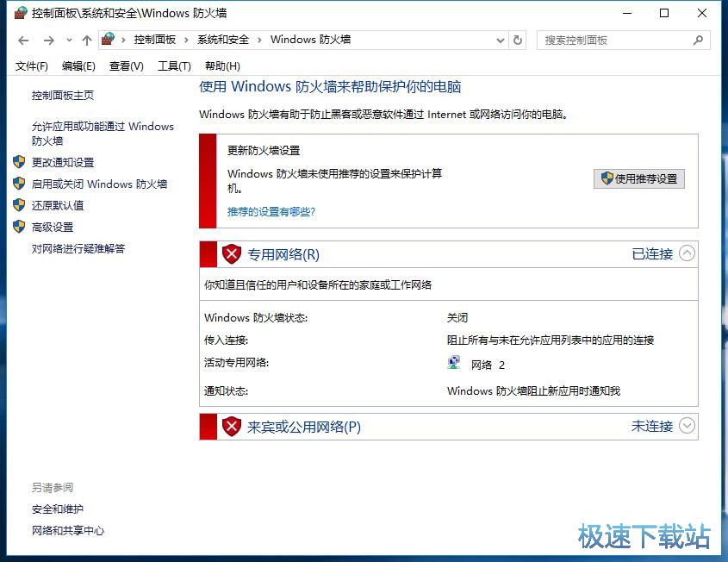This screenshot has height=562, width=728.
Task: Expand the 来宾或公用网络 section chevron
Action: [x=688, y=426]
